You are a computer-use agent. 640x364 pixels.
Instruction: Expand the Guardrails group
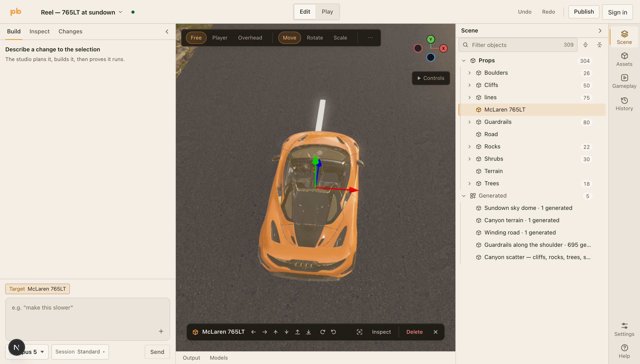(469, 122)
